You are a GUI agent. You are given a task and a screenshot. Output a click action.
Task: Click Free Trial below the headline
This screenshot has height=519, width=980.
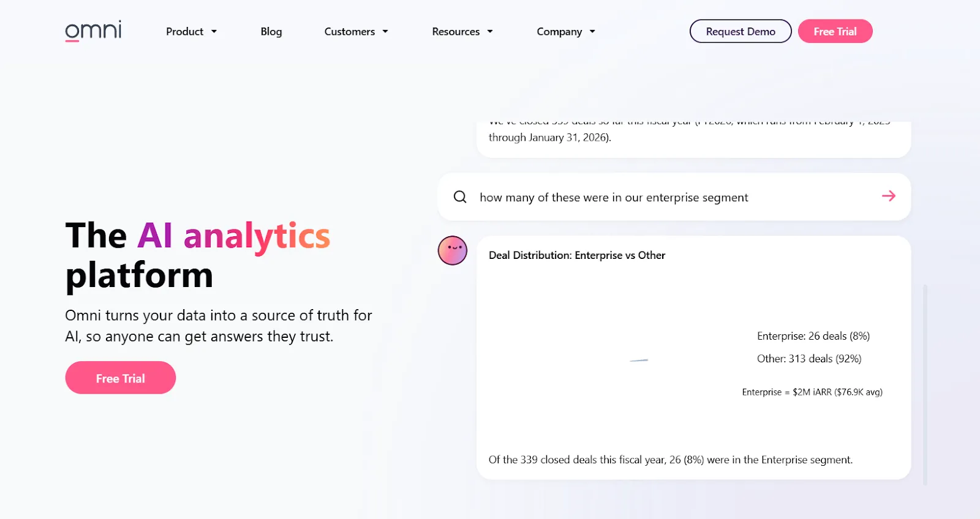[x=121, y=378]
